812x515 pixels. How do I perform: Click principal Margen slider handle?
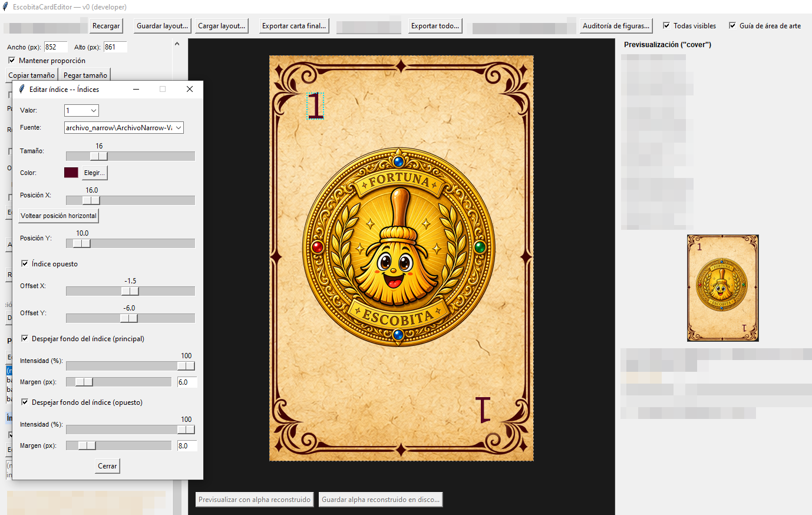pos(84,382)
